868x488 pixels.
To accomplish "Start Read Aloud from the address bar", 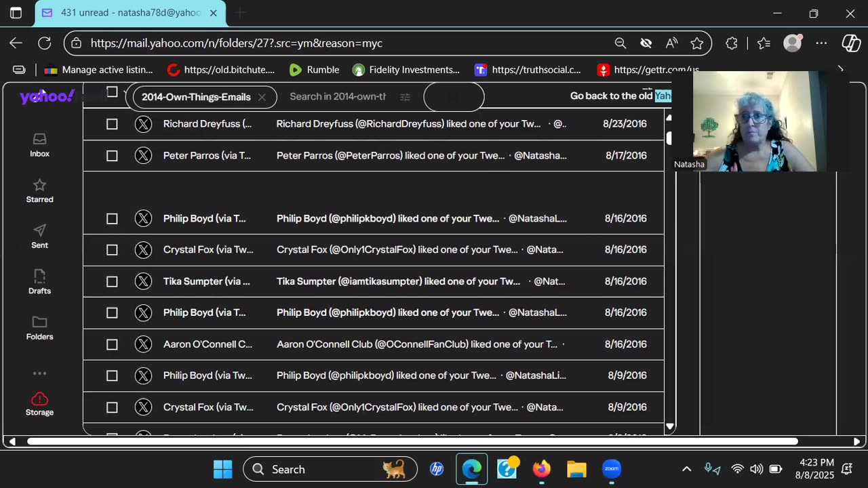I will pos(671,43).
